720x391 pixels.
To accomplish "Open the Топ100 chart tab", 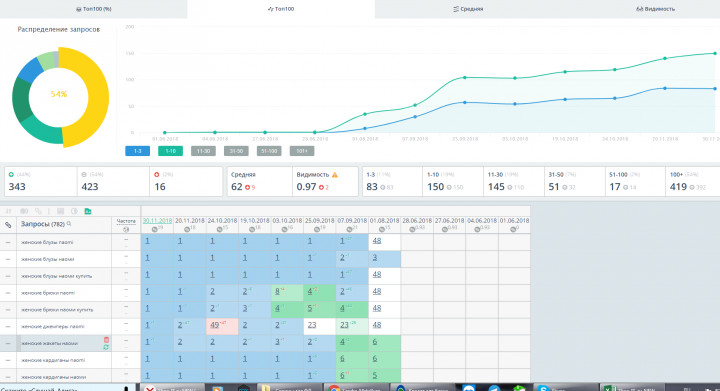I will click(x=281, y=9).
